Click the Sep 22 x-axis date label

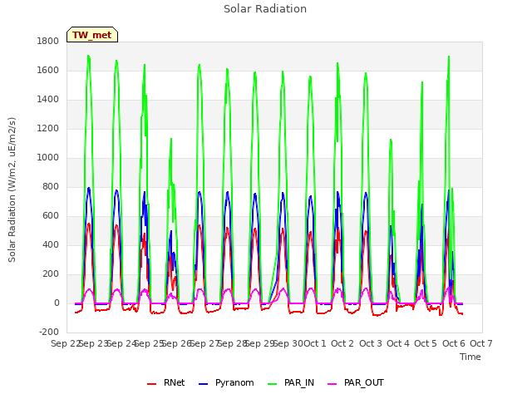66,343
